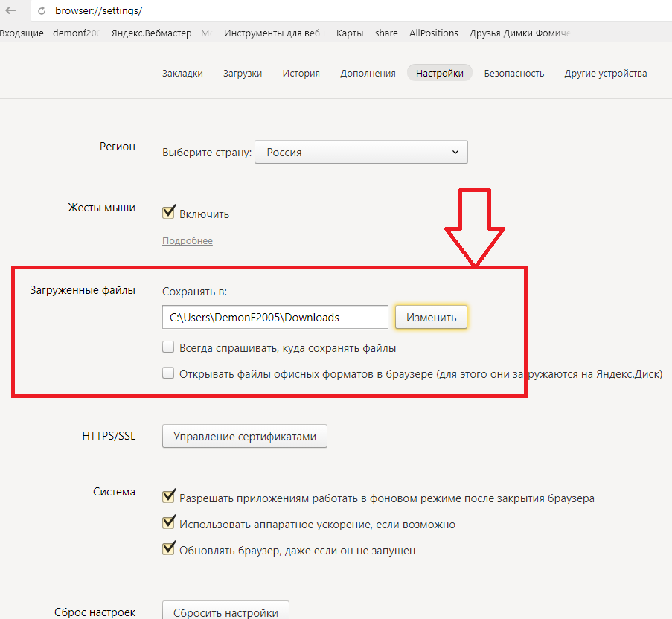The width and height of the screenshot is (672, 619).
Task: Switch to the Закладки tab
Action: pos(182,74)
